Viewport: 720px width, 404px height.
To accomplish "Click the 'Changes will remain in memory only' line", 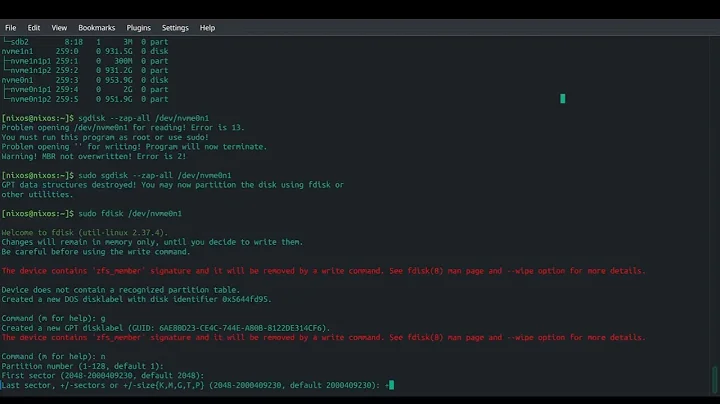I will point(152,242).
